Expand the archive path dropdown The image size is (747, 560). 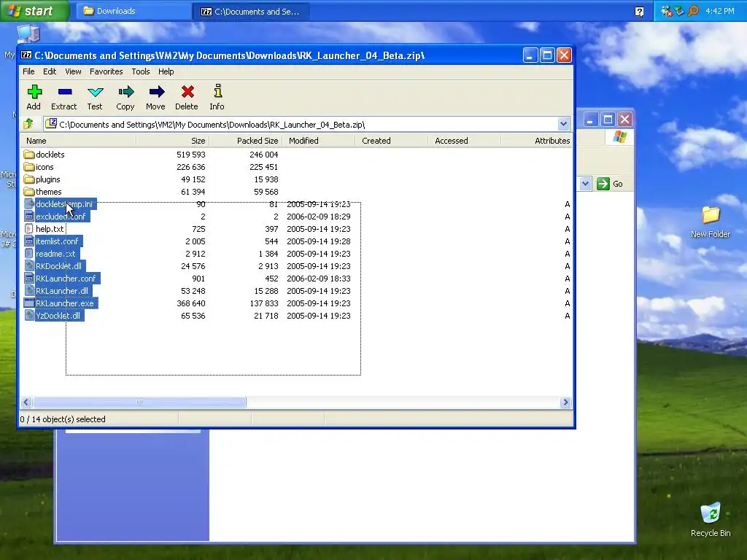[564, 124]
